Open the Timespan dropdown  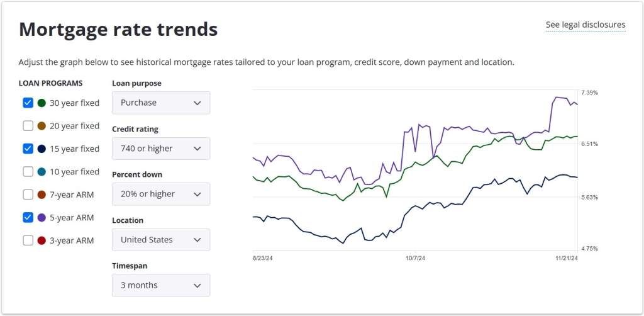(161, 285)
